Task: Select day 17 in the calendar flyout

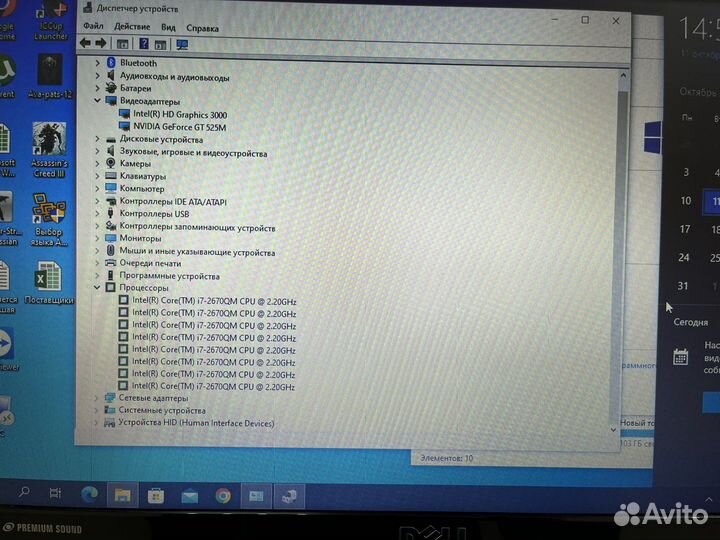Action: tap(685, 229)
